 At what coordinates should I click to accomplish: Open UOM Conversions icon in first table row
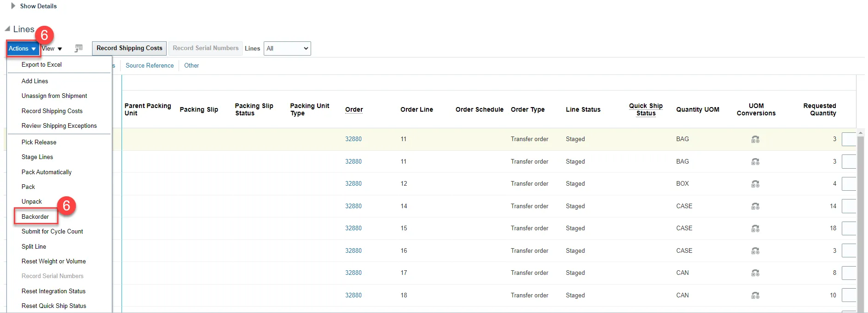[x=755, y=139]
